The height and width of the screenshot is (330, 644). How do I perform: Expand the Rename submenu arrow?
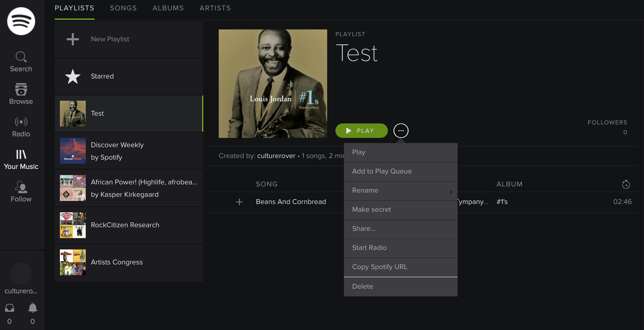click(x=451, y=192)
